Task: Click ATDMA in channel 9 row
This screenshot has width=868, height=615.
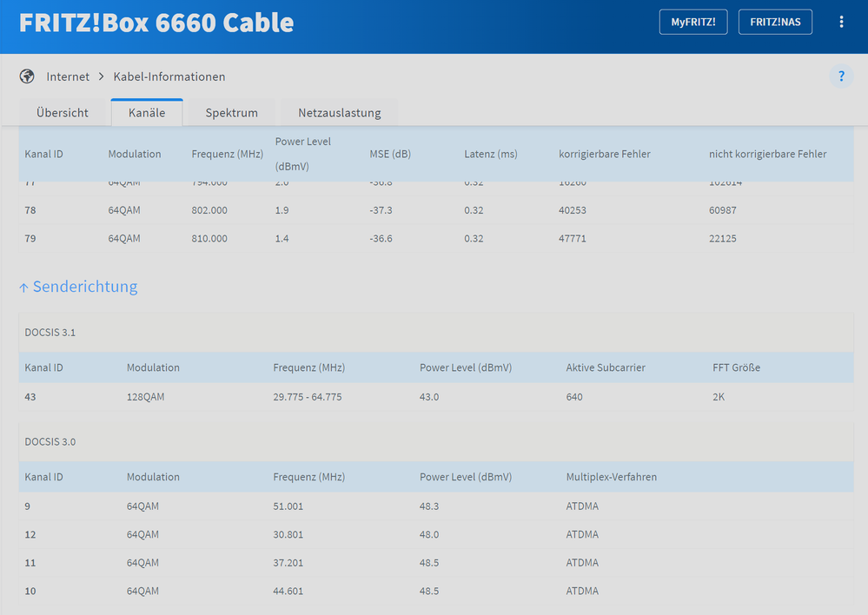Action: tap(582, 506)
